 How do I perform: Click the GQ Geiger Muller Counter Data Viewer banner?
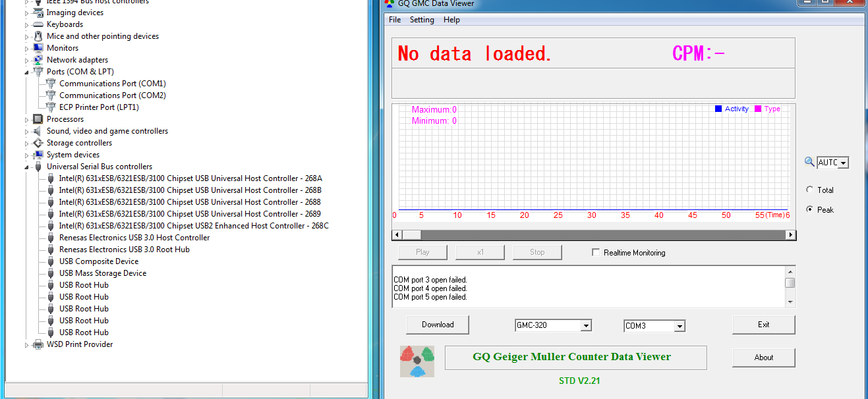tap(575, 357)
